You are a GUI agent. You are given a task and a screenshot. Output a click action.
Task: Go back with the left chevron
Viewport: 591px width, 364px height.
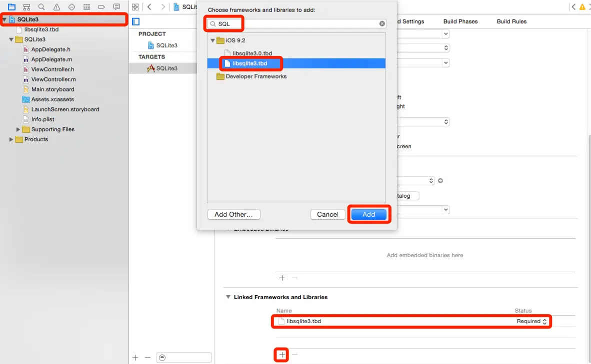[149, 7]
